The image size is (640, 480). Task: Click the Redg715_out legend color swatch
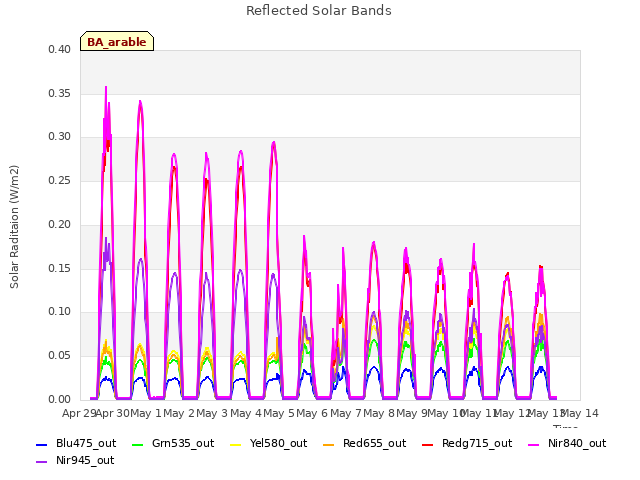428,444
